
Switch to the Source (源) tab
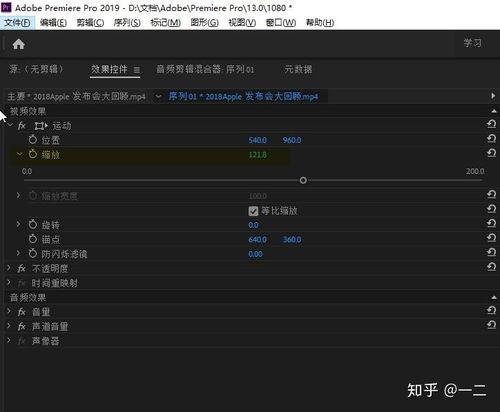click(x=36, y=69)
